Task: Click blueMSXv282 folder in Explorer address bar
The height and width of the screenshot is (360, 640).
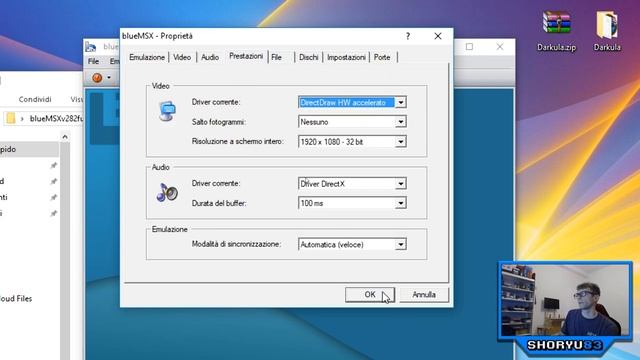Action: click(x=56, y=118)
